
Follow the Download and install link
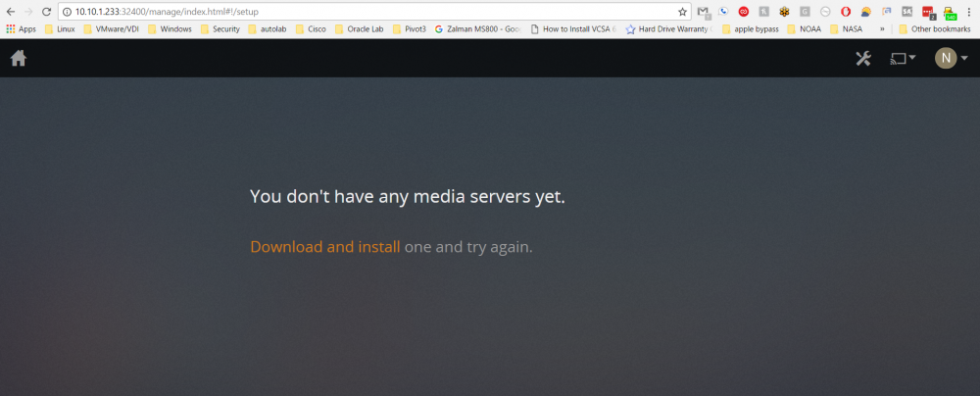[325, 247]
